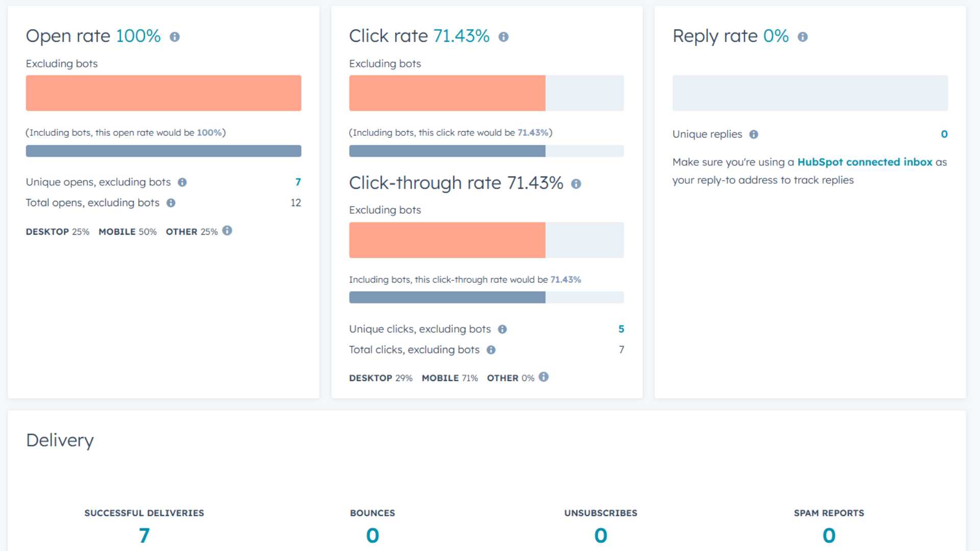Show info for Unique clicks, excluding bots
Image resolution: width=980 pixels, height=551 pixels.
(502, 329)
